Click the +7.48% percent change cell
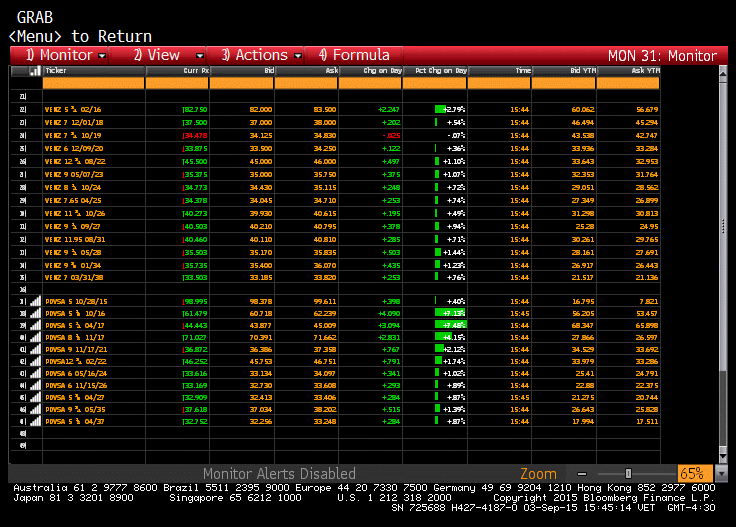This screenshot has height=527, width=736. coord(435,325)
